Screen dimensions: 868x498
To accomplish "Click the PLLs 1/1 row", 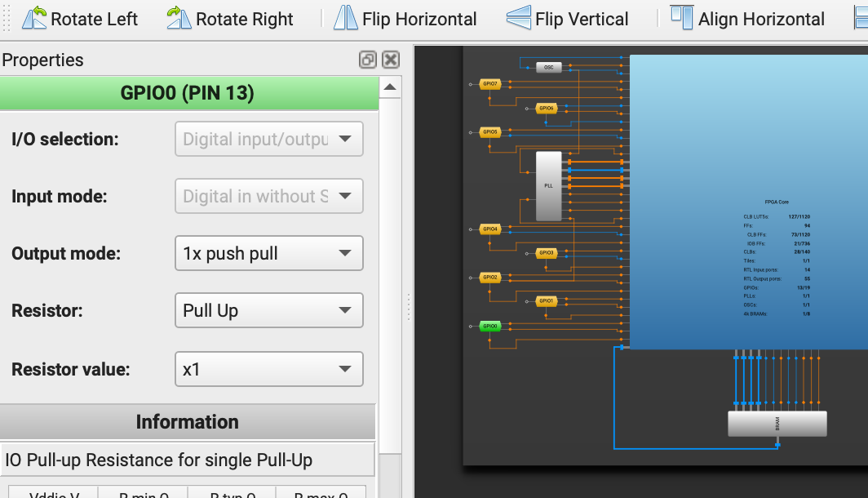I will 777,296.
